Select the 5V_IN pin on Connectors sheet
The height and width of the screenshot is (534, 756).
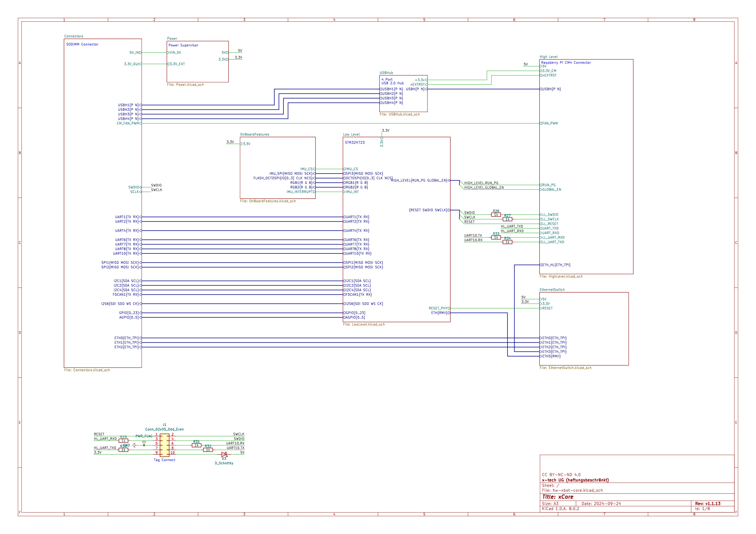136,53
